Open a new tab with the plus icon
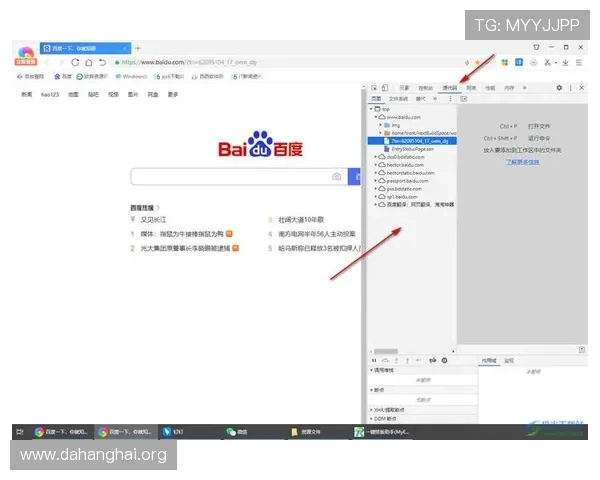Viewport: 600px width, 480px height. [138, 48]
